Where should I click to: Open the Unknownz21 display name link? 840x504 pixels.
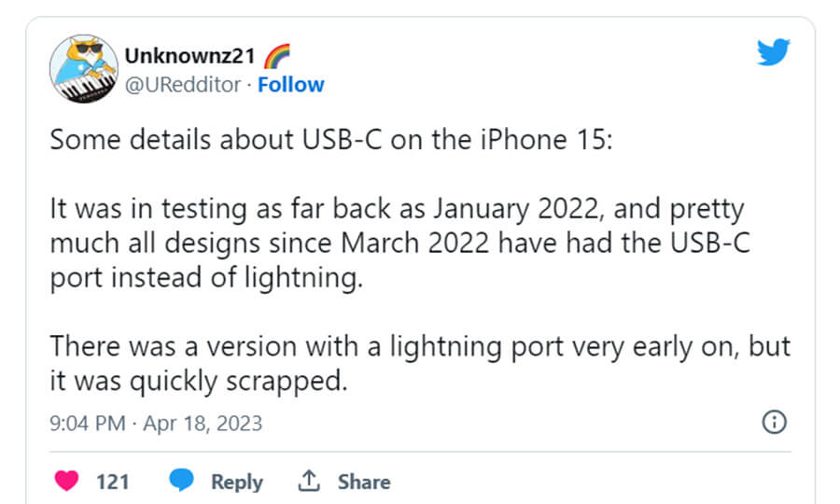pos(190,56)
